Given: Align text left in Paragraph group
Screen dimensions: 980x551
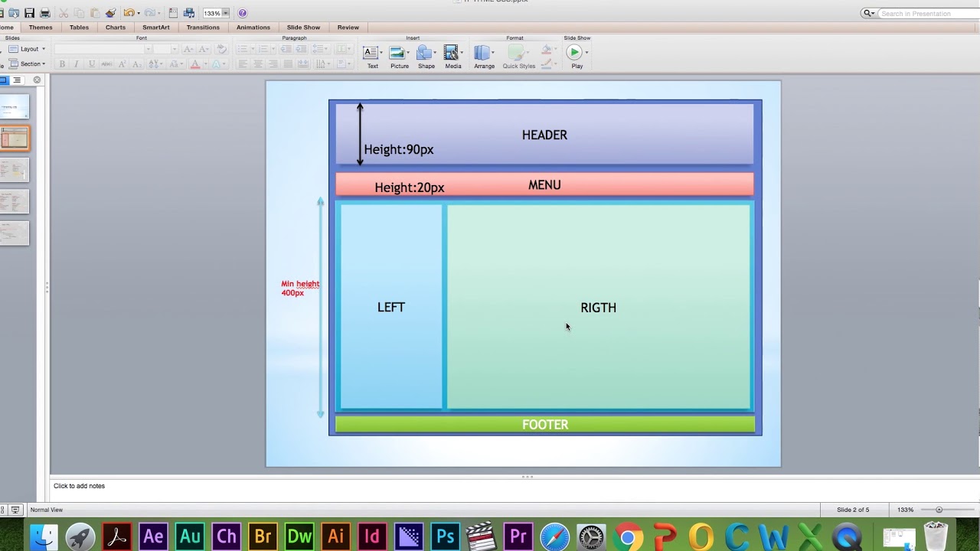Looking at the screenshot, I should [x=243, y=64].
